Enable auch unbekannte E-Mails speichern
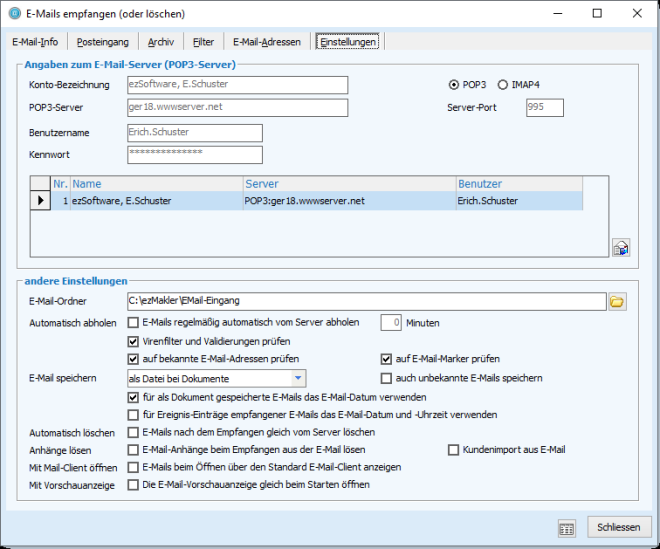This screenshot has width=660, height=549. click(386, 378)
